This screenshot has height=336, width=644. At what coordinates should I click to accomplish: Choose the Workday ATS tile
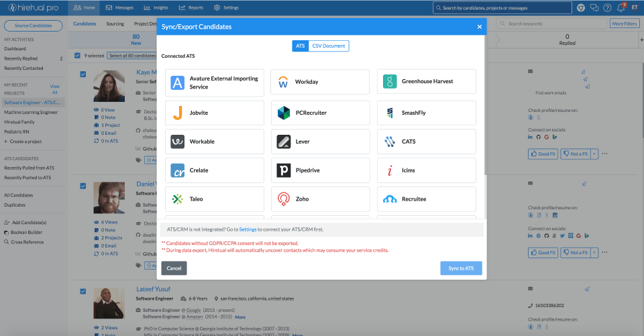[x=320, y=82]
